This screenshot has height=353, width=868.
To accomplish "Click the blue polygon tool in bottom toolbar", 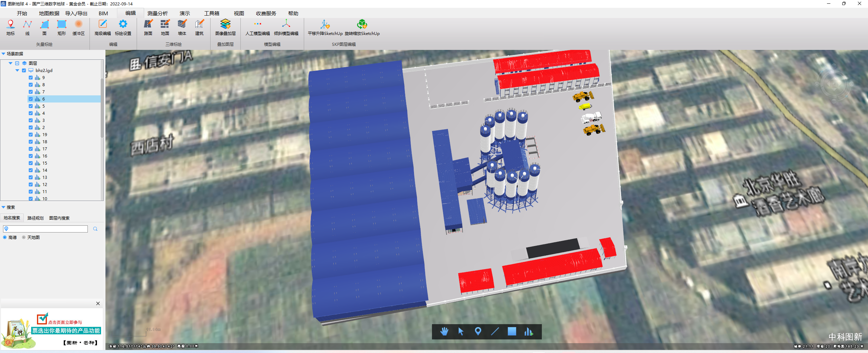I will pos(512,332).
